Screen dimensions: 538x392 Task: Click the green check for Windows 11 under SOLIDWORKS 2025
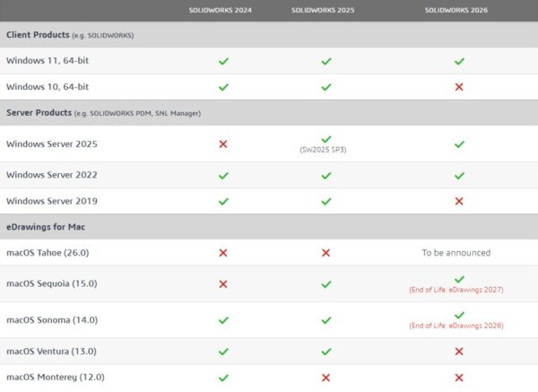pyautogui.click(x=326, y=61)
